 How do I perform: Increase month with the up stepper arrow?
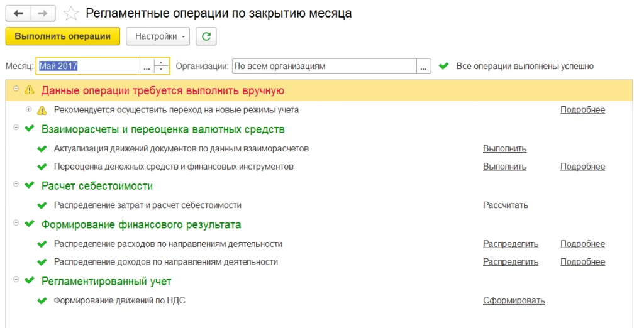tap(162, 62)
